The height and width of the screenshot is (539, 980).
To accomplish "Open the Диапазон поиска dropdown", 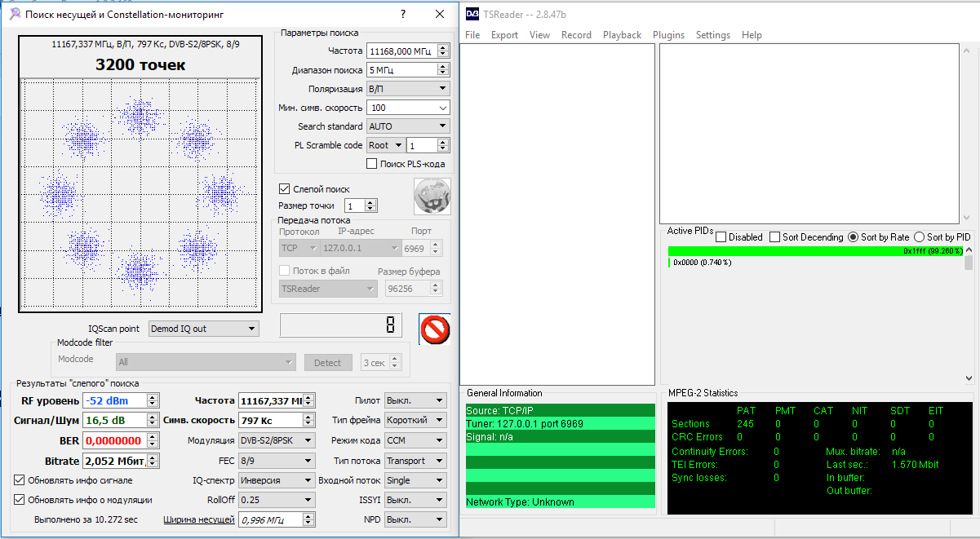I will (408, 70).
